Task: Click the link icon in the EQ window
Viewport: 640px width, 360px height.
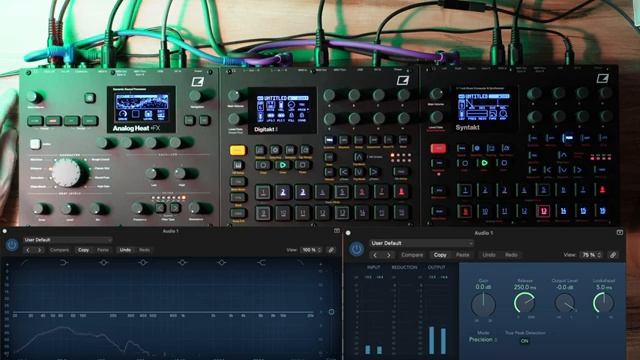Action: point(331,250)
